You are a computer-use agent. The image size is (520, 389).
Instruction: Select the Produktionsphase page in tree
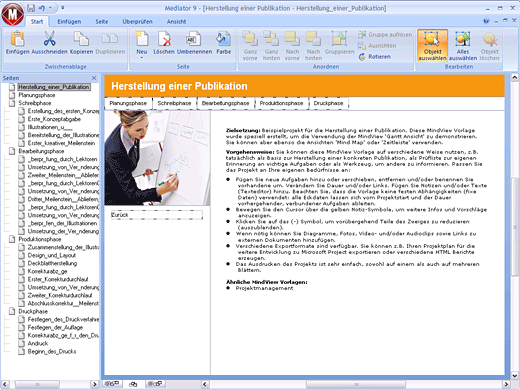pyautogui.click(x=40, y=239)
